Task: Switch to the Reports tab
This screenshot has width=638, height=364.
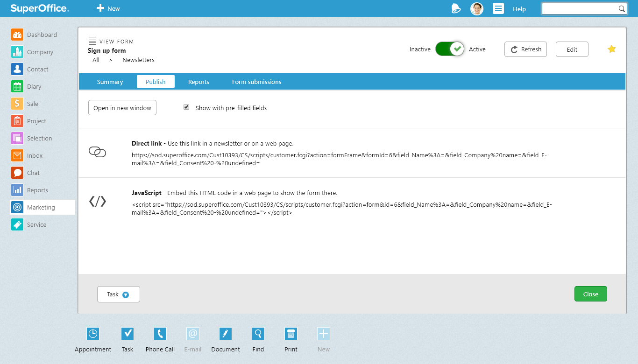Action: 198,82
